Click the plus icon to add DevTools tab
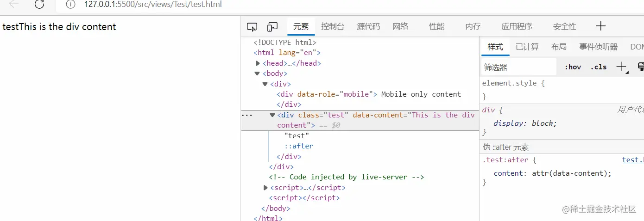Viewport: 644px width, 221px height. click(600, 26)
